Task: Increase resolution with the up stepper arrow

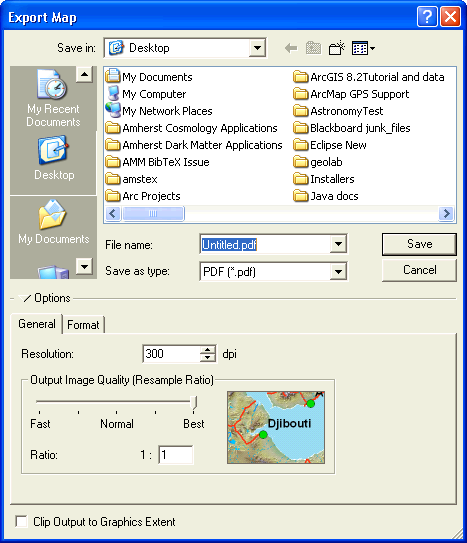Action: (x=208, y=350)
